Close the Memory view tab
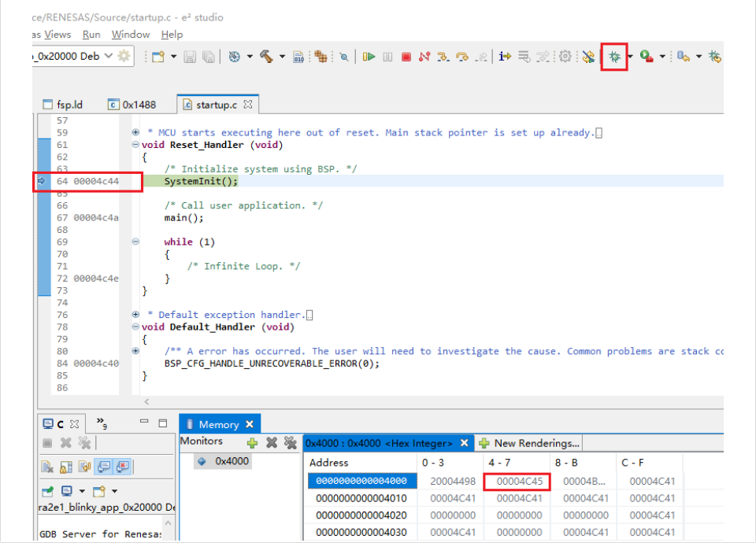This screenshot has height=543, width=756. point(250,424)
